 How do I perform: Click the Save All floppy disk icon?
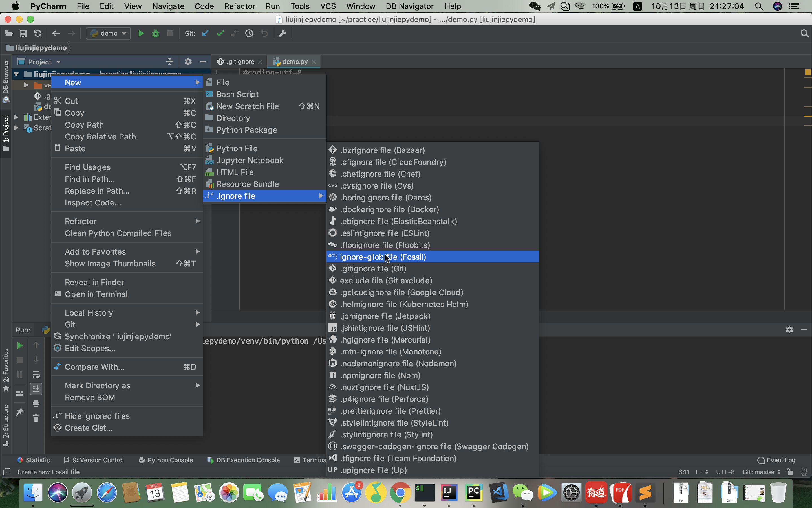[x=23, y=33]
